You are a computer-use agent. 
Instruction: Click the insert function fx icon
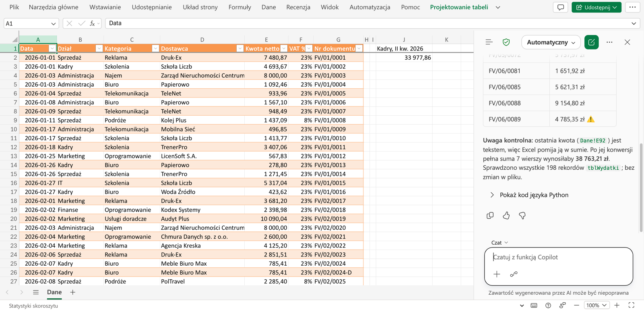pos(92,23)
